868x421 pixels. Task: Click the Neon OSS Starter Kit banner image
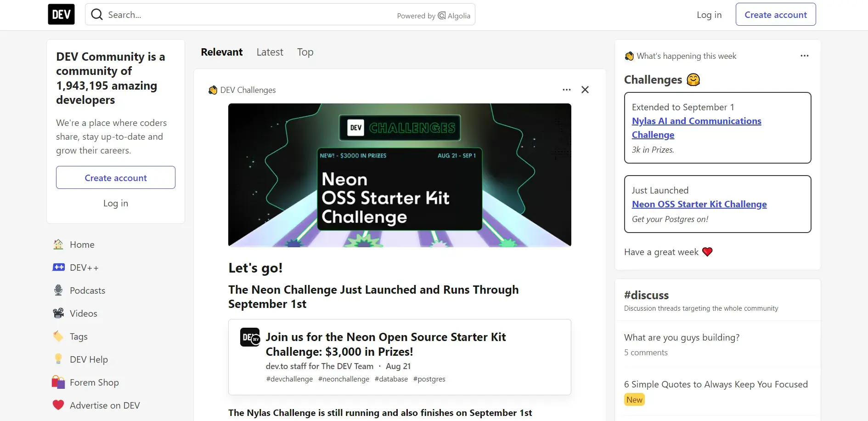pyautogui.click(x=400, y=175)
